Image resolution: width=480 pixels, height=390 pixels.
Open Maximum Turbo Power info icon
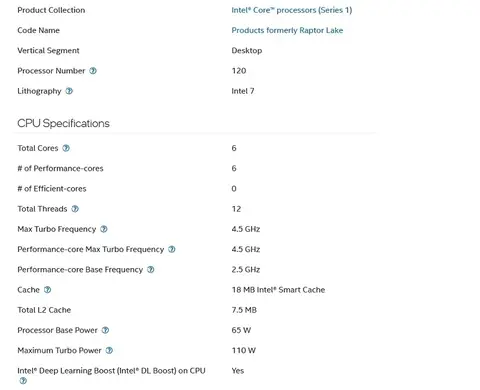pyautogui.click(x=109, y=350)
